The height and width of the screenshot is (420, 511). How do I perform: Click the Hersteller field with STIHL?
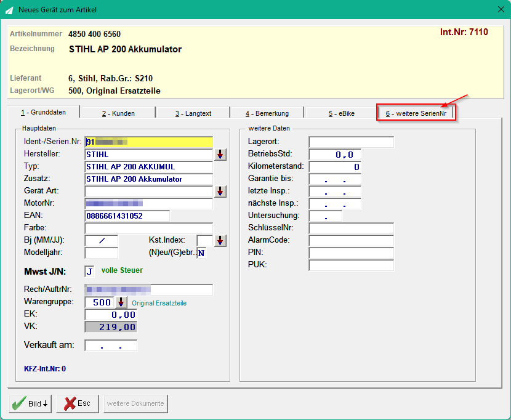(148, 154)
